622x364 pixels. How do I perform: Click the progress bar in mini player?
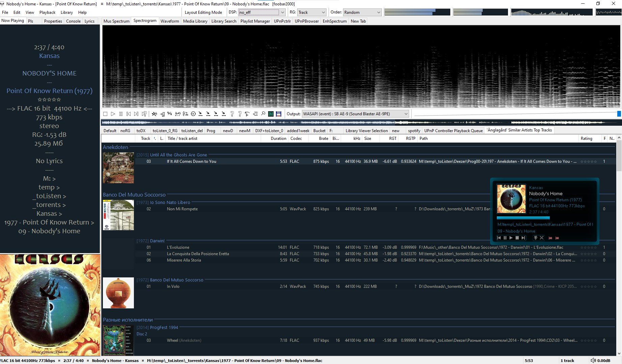point(523,218)
